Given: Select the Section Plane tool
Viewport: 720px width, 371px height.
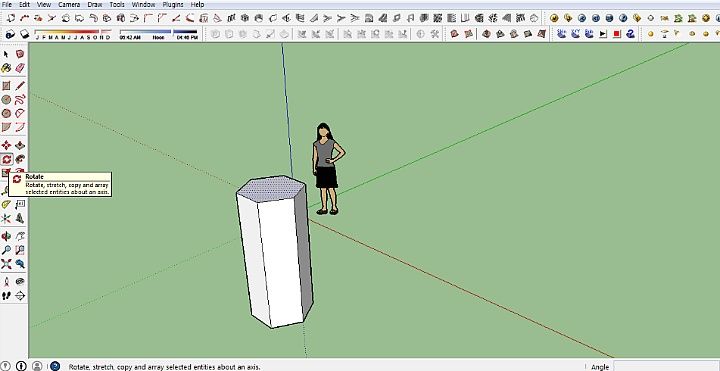Looking at the screenshot, I should click(20, 296).
